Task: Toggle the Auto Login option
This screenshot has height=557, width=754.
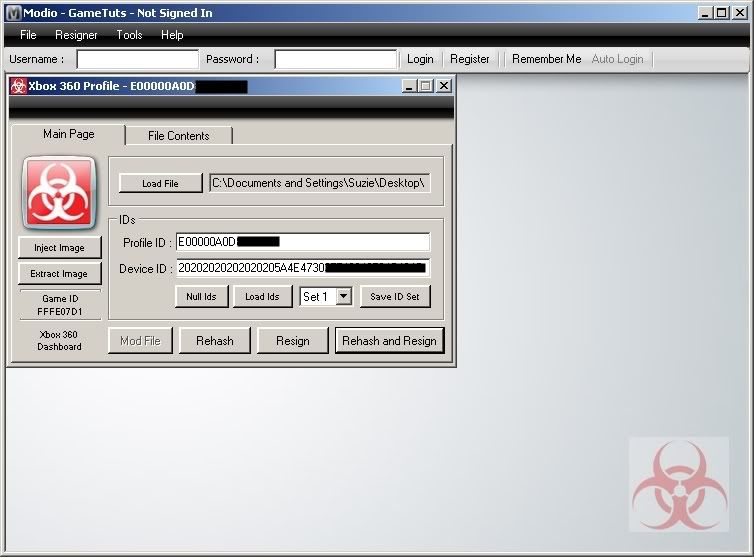Action: 617,59
